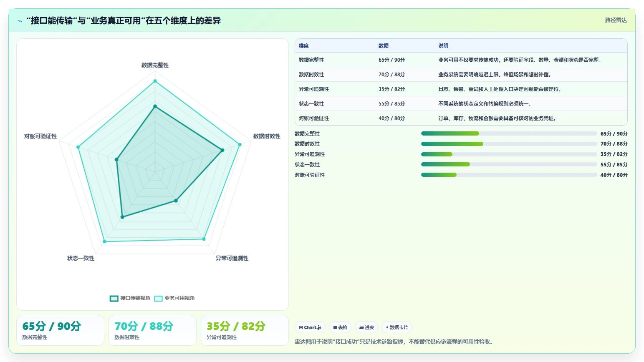Open the 65分 / 90分 数据完整性 card
The height and width of the screenshot is (362, 644).
[60, 330]
